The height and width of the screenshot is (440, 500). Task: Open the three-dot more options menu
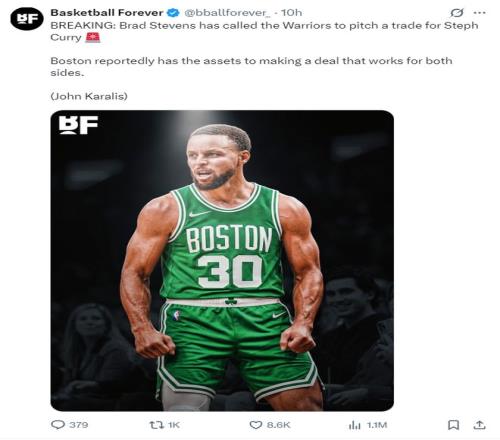point(479,13)
